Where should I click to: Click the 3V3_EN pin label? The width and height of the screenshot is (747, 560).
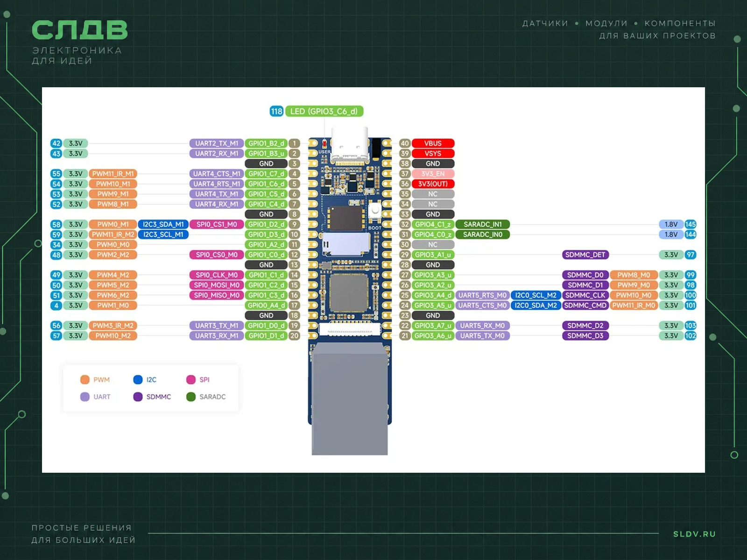pos(433,174)
